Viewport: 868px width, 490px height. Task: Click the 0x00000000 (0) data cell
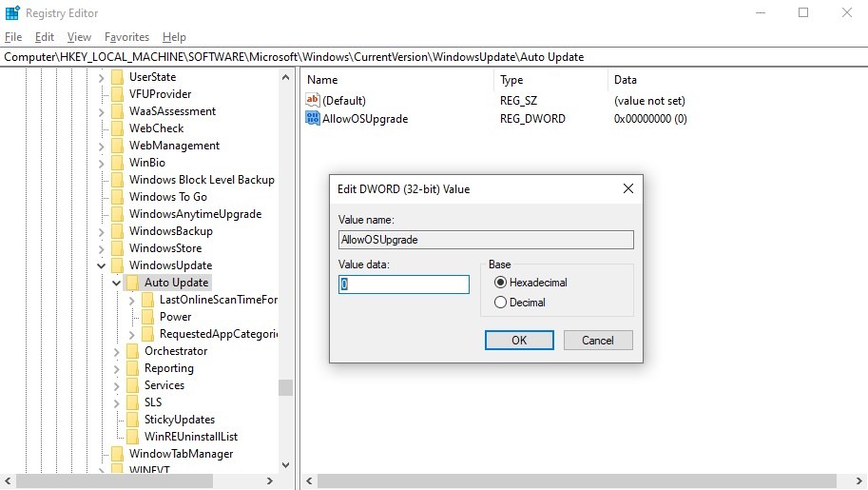tap(650, 119)
